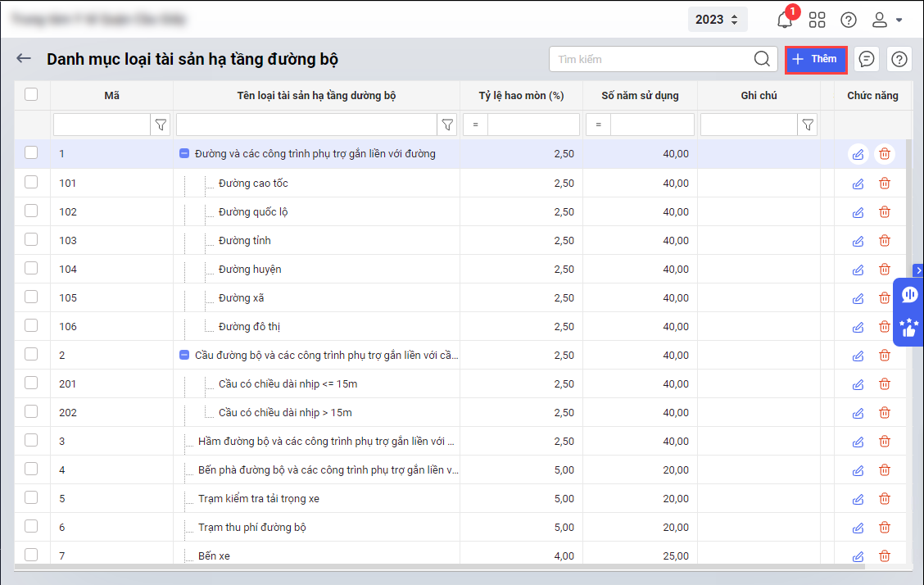Open the feedback chat bubble icon
Image resolution: width=924 pixels, height=585 pixels.
pyautogui.click(x=867, y=59)
